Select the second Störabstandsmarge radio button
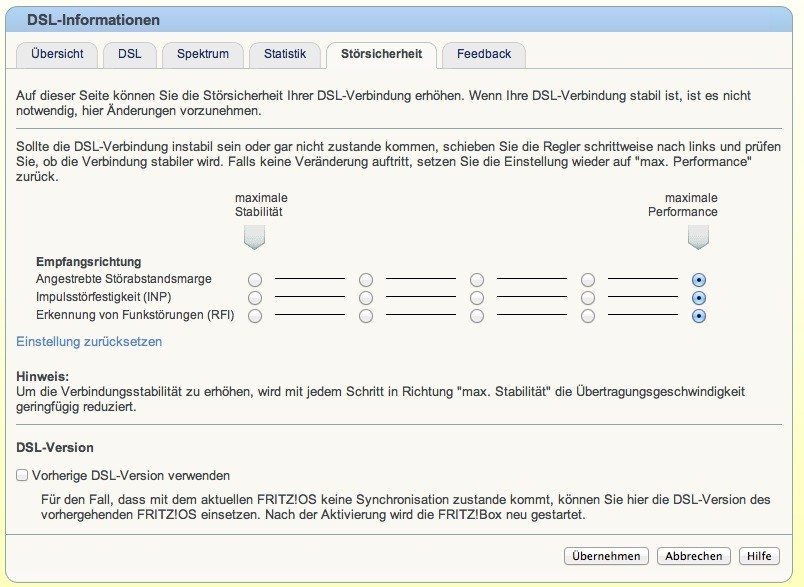The image size is (804, 587). pos(365,279)
